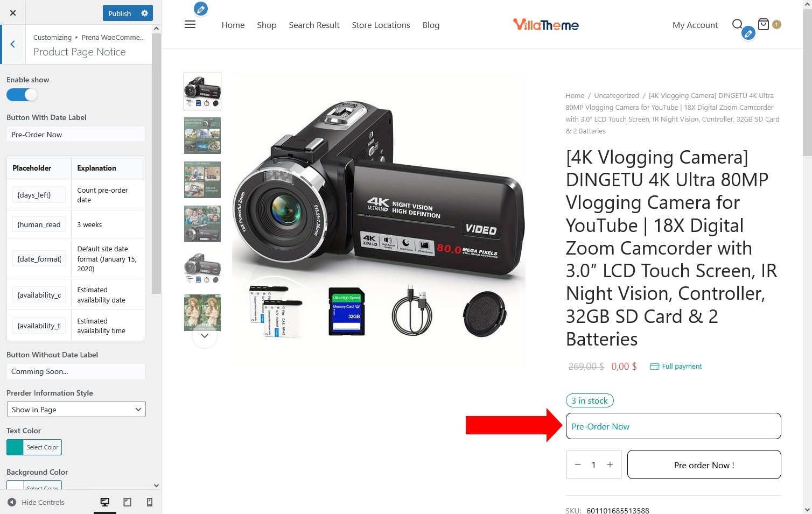Expand more gallery thumbnails with down chevron
812x514 pixels.
[204, 336]
